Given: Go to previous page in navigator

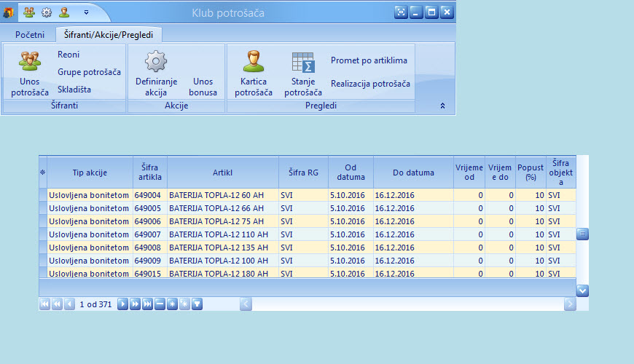Looking at the screenshot, I should [x=57, y=304].
